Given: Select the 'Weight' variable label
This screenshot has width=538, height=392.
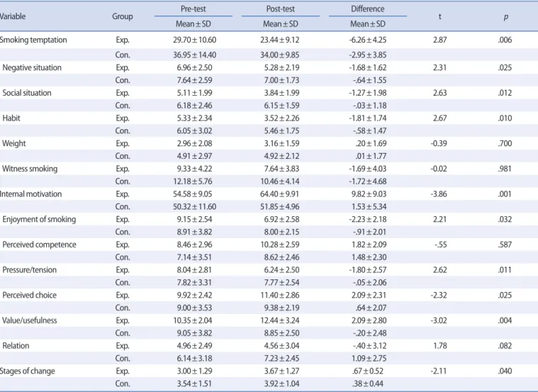Looking at the screenshot, I should pyautogui.click(x=13, y=143).
